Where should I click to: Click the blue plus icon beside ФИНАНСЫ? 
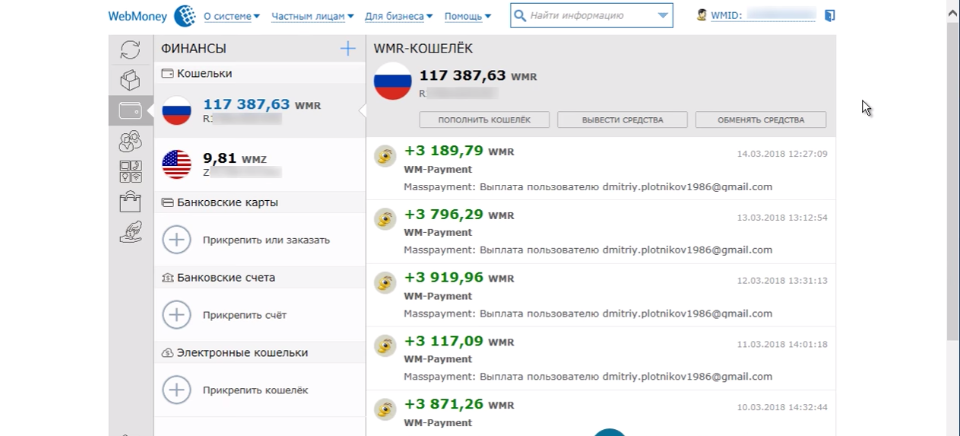click(347, 48)
